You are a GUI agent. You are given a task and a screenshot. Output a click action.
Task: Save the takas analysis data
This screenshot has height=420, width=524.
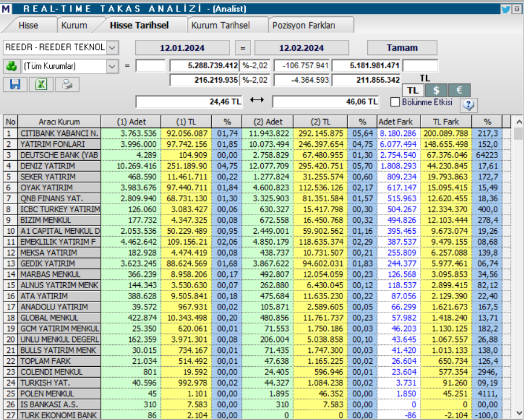coord(15,84)
